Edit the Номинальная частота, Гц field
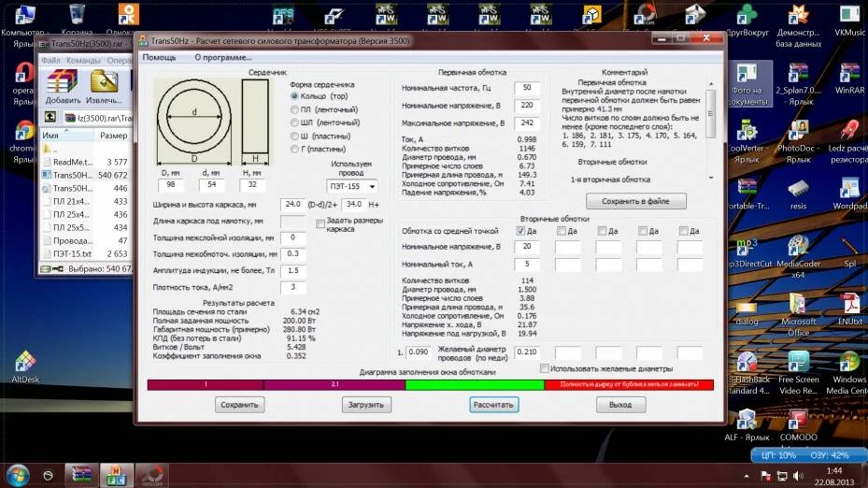 click(526, 88)
